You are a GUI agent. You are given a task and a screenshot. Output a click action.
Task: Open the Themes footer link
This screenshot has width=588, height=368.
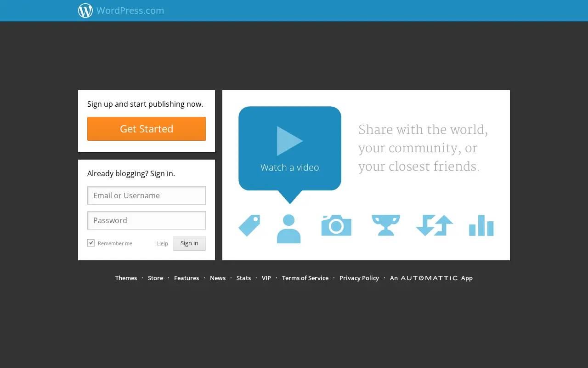point(126,278)
